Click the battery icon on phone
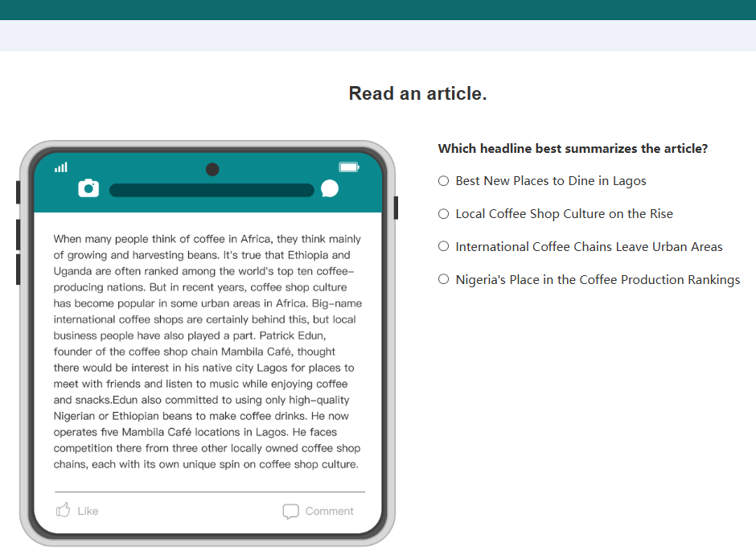The height and width of the screenshot is (560, 756). click(x=349, y=167)
